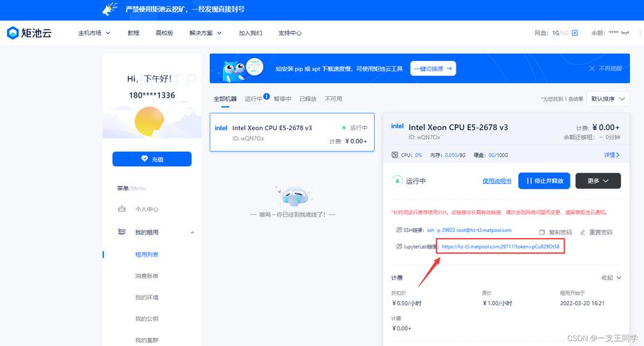Open the 主机市场 dropdown menu
The height and width of the screenshot is (346, 644).
click(94, 33)
